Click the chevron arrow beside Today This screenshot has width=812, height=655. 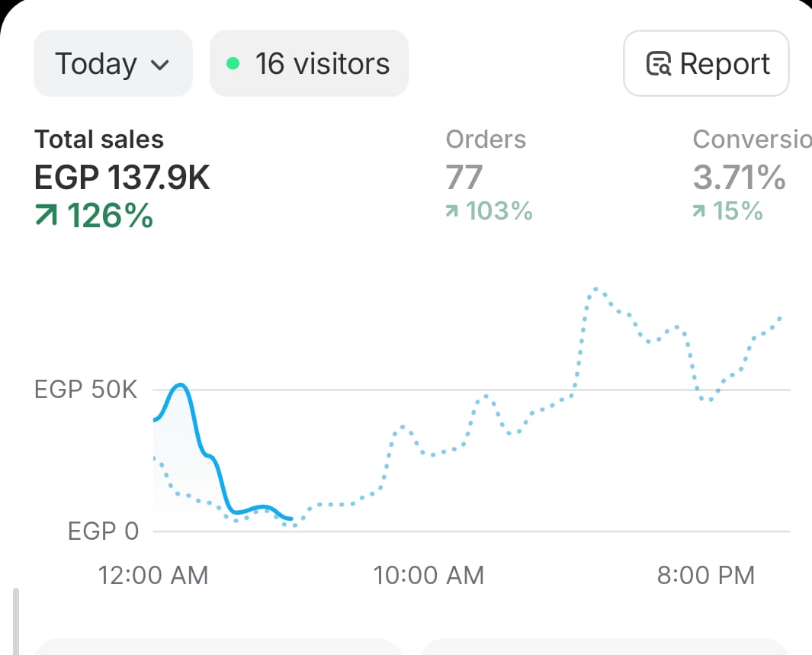pyautogui.click(x=160, y=65)
